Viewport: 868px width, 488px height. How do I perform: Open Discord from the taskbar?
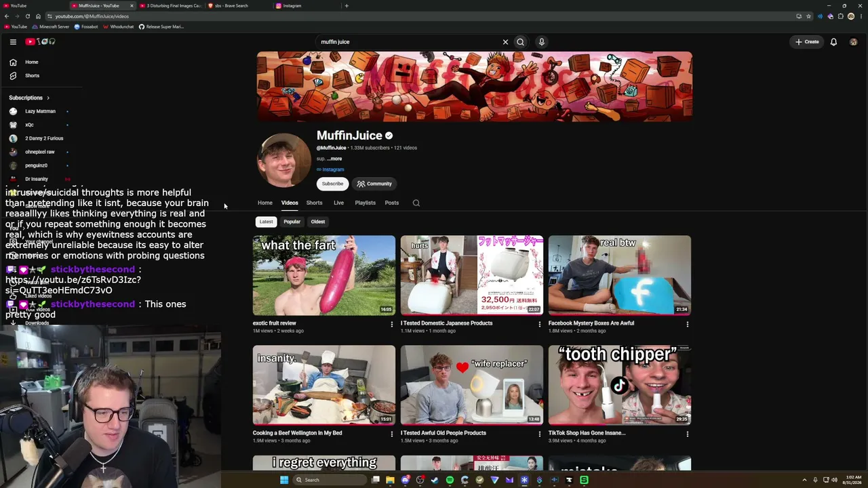pos(405,480)
